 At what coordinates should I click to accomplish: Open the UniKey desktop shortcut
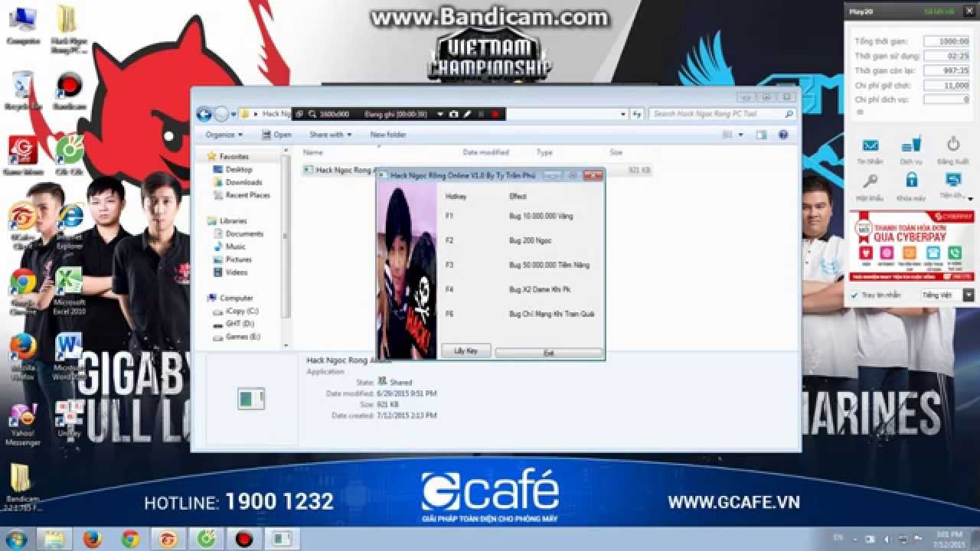[69, 419]
